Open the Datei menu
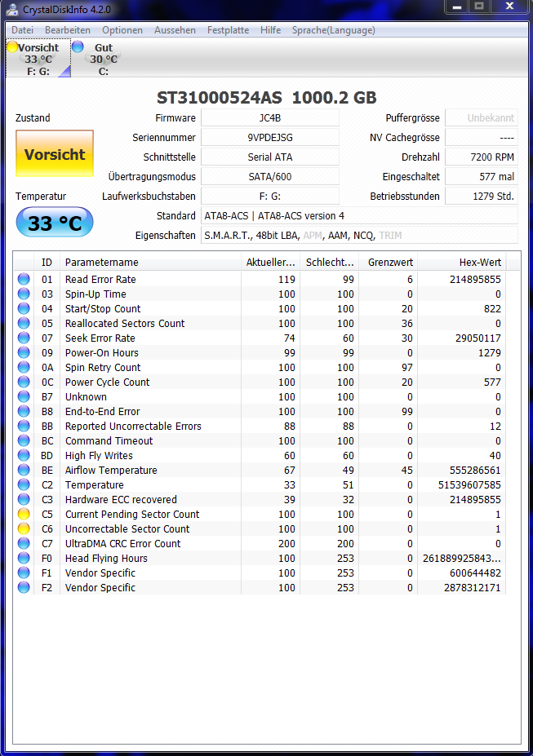This screenshot has width=533, height=756. point(22,30)
